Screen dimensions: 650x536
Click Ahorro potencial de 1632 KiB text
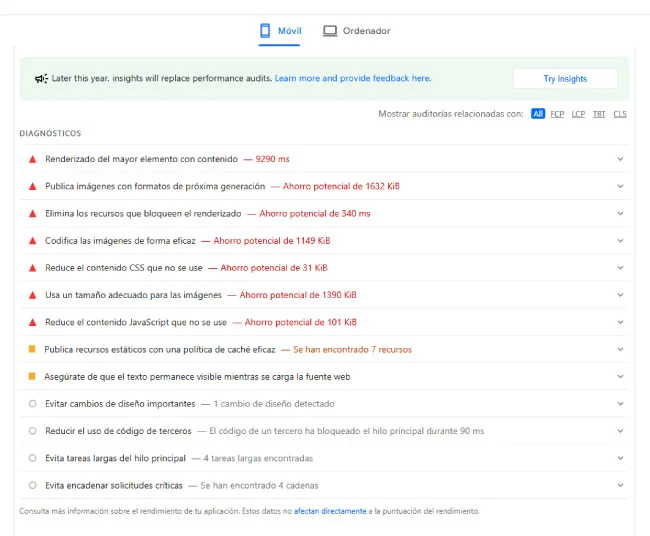click(x=341, y=186)
